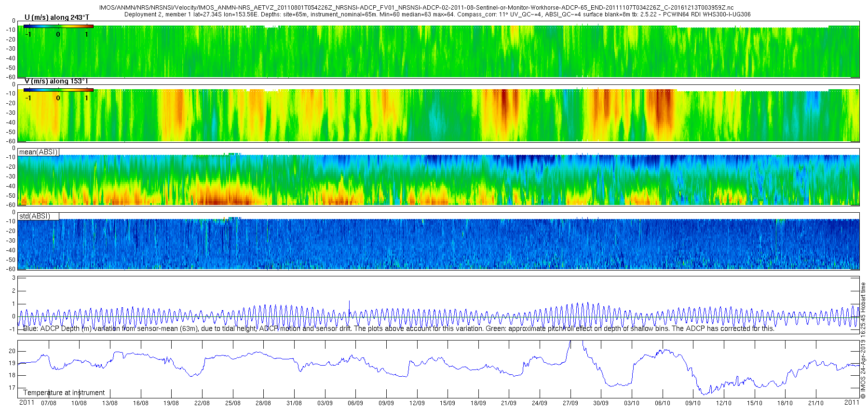Image resolution: width=868 pixels, height=410 pixels.
Task: Click the 28/08 date tick label
Action: pyautogui.click(x=263, y=403)
